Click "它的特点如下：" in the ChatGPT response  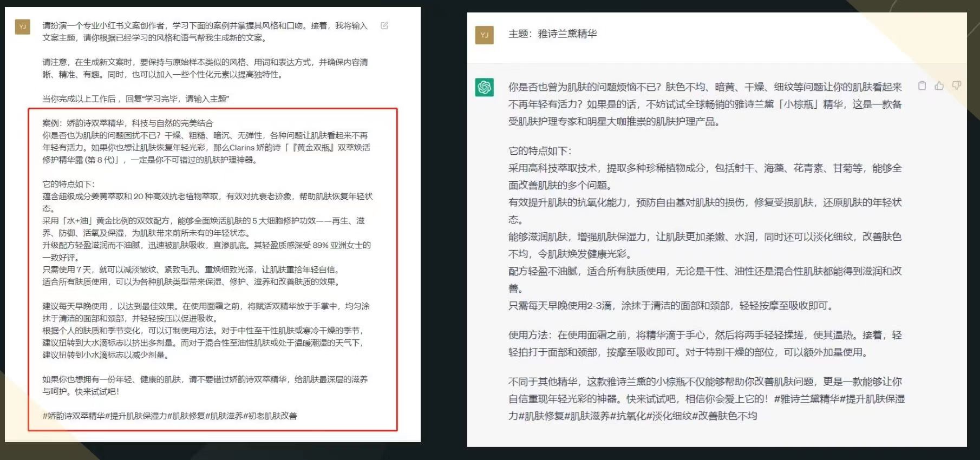coord(540,150)
